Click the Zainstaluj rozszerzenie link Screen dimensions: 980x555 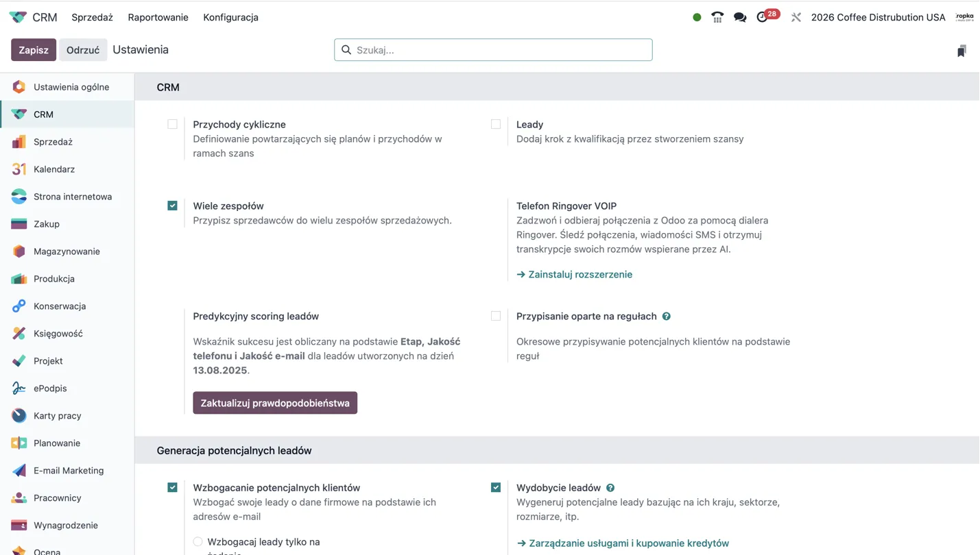(x=575, y=274)
